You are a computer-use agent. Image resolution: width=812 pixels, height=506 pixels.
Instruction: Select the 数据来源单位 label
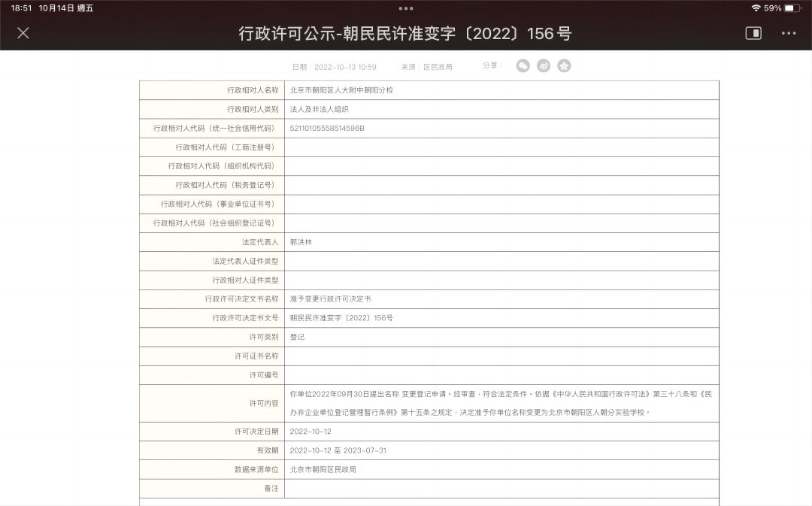(x=256, y=470)
